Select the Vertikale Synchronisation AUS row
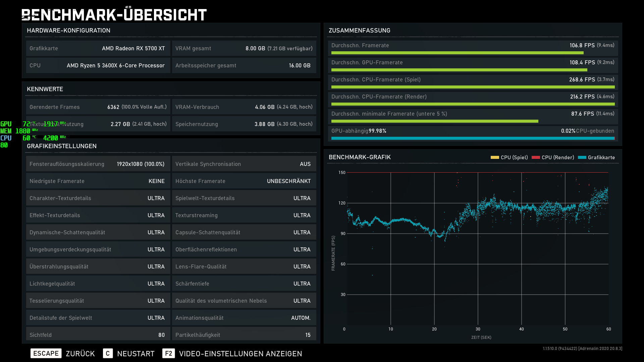Screen dimensions: 644x362 pos(244,164)
